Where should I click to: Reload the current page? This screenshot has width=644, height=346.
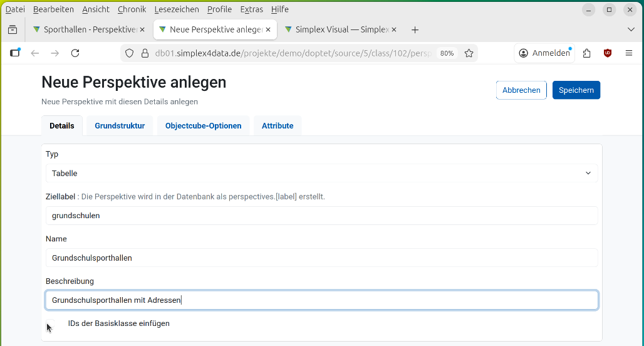(75, 53)
